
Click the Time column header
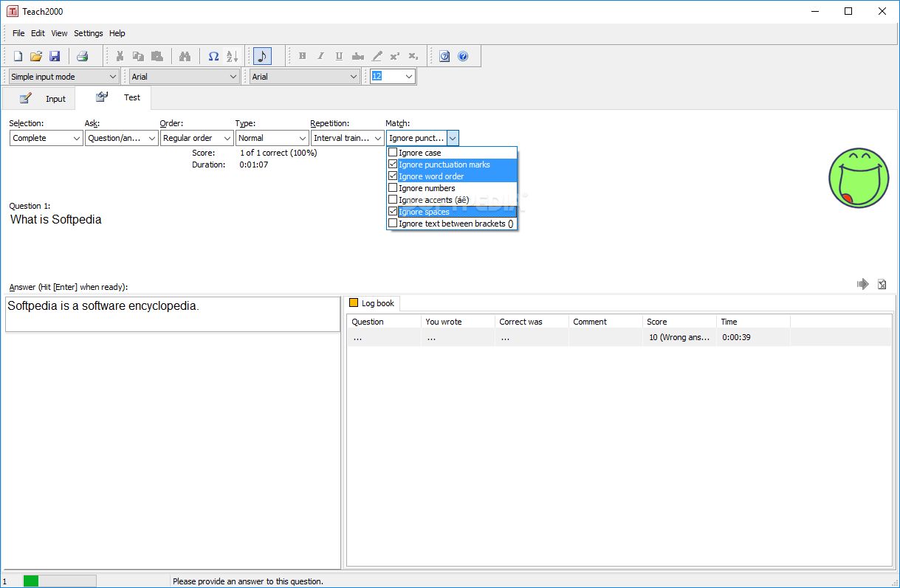tap(753, 322)
